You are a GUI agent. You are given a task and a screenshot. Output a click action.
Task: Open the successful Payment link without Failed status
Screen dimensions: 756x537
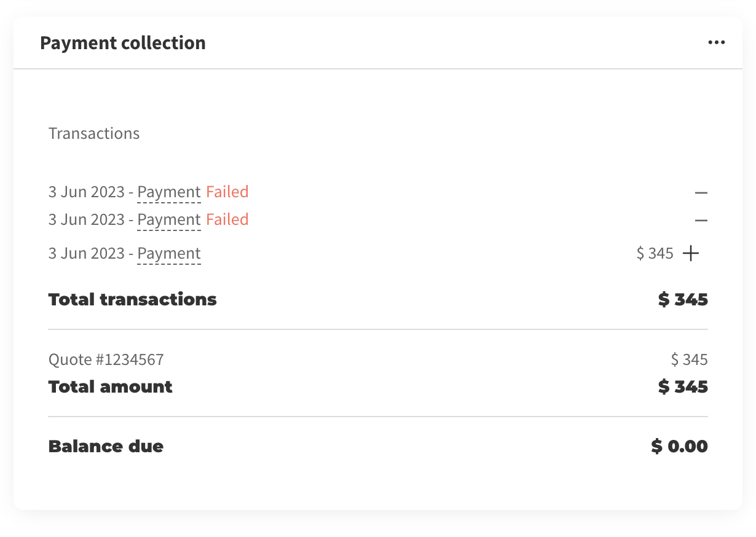[x=169, y=254]
